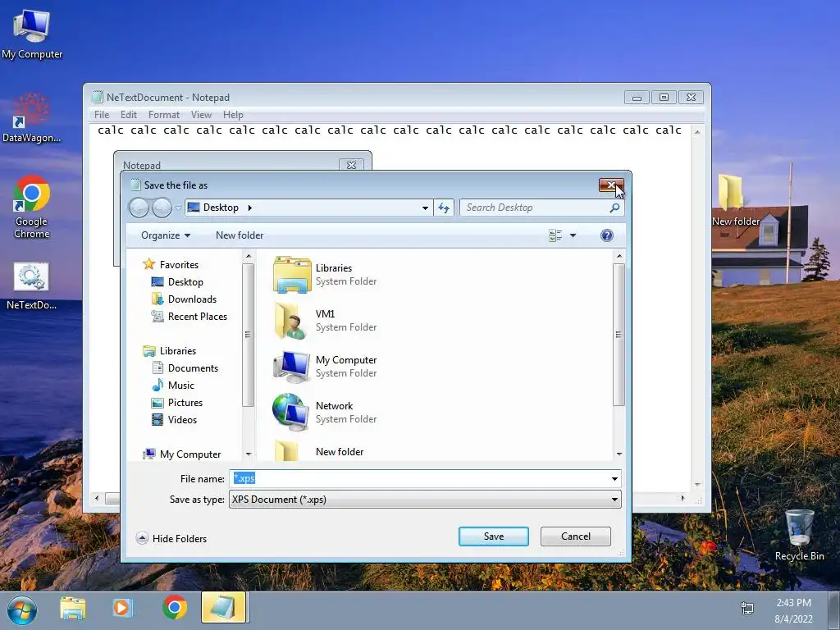This screenshot has height=630, width=840.
Task: Open the Notepad View menu
Action: (201, 115)
